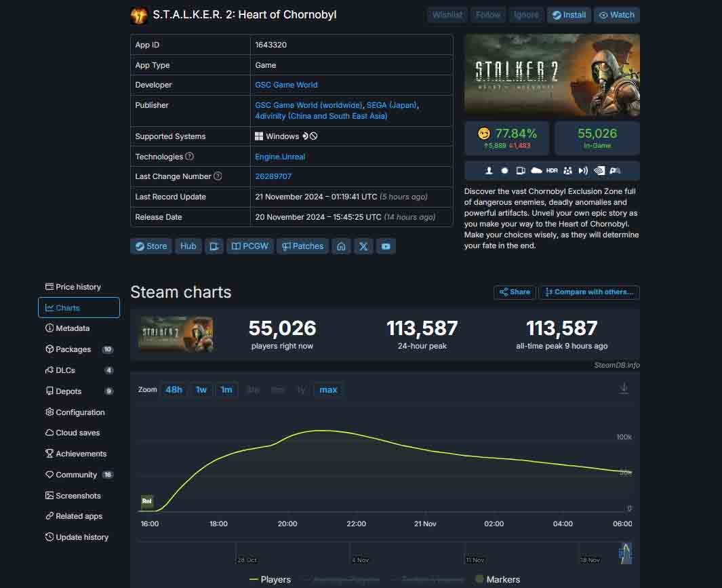This screenshot has height=588, width=722.
Task: Click the NVIDIA feature icon
Action: tap(599, 170)
